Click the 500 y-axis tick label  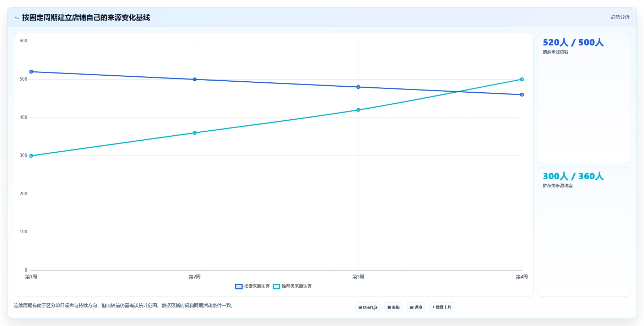point(23,79)
